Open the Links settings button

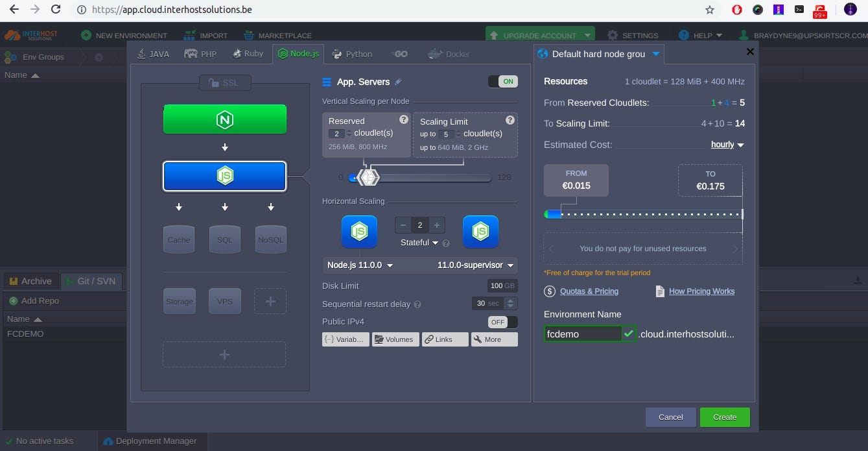pyautogui.click(x=445, y=339)
